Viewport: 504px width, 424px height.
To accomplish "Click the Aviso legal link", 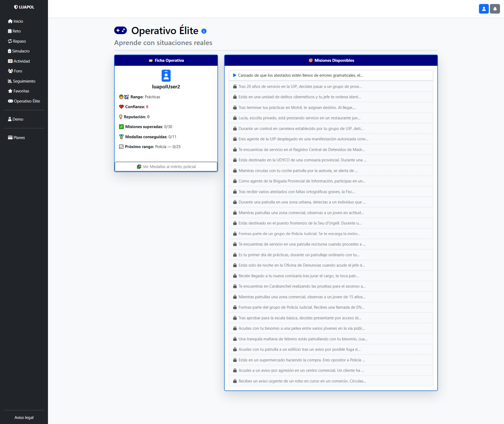I will [24, 417].
